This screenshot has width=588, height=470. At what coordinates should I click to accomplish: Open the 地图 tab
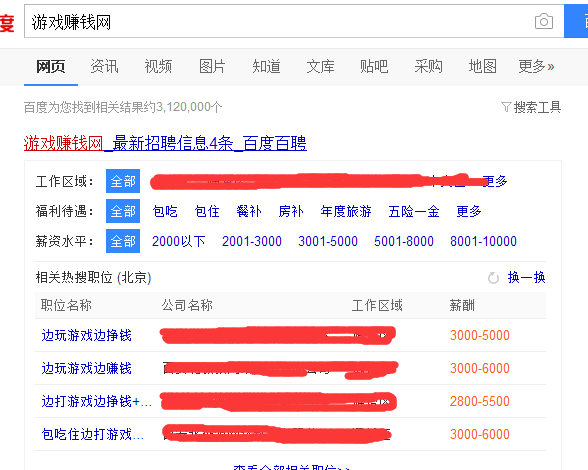(483, 66)
